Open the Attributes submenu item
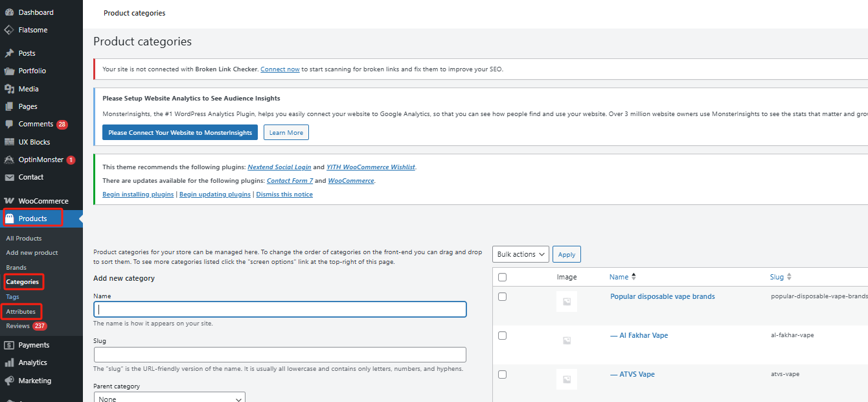868x402 pixels. coord(21,311)
